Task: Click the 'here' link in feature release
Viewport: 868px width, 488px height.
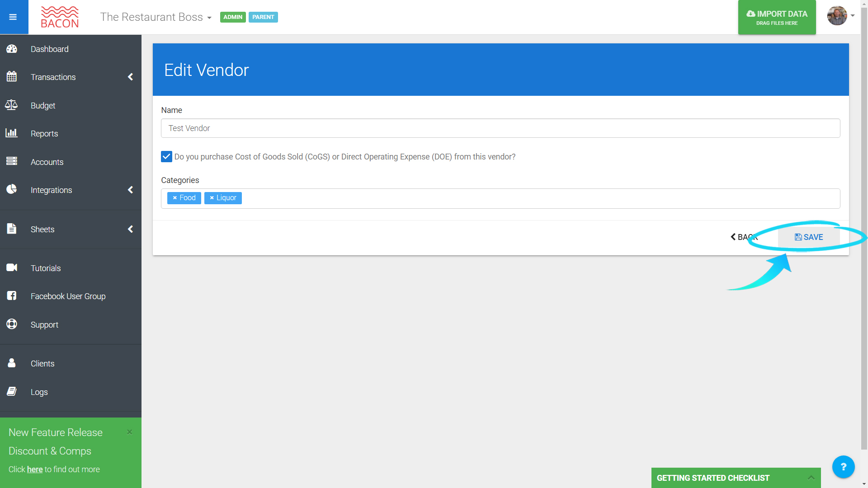Action: point(35,469)
